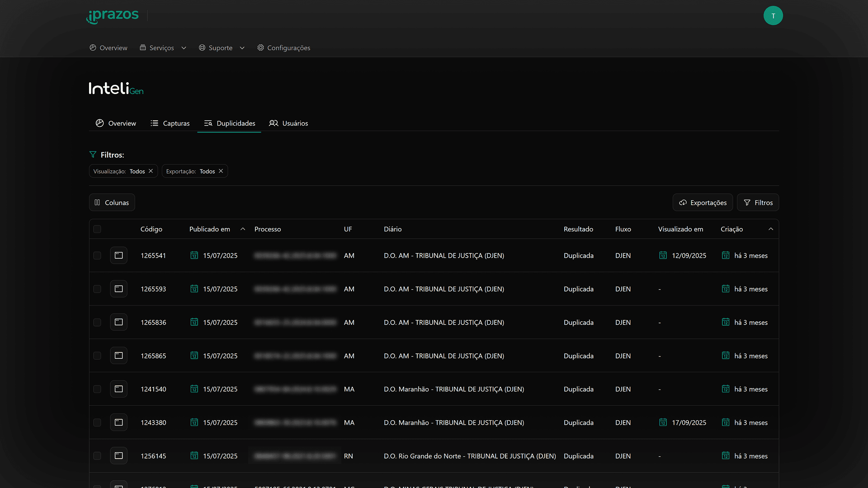Open details icon for record 1265836
This screenshot has height=488, width=868.
click(x=118, y=322)
